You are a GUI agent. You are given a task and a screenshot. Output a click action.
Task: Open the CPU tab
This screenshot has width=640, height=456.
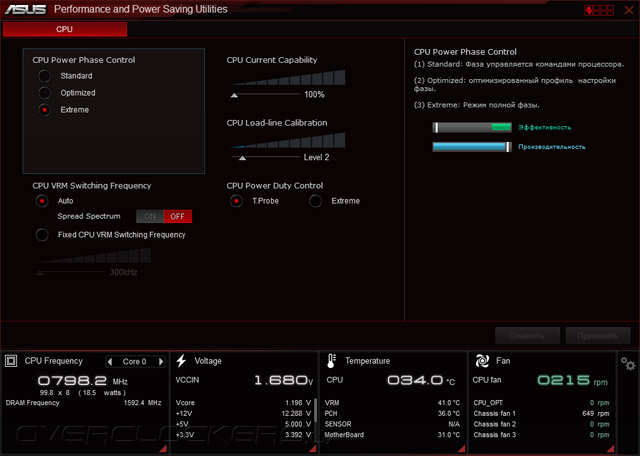tap(65, 29)
